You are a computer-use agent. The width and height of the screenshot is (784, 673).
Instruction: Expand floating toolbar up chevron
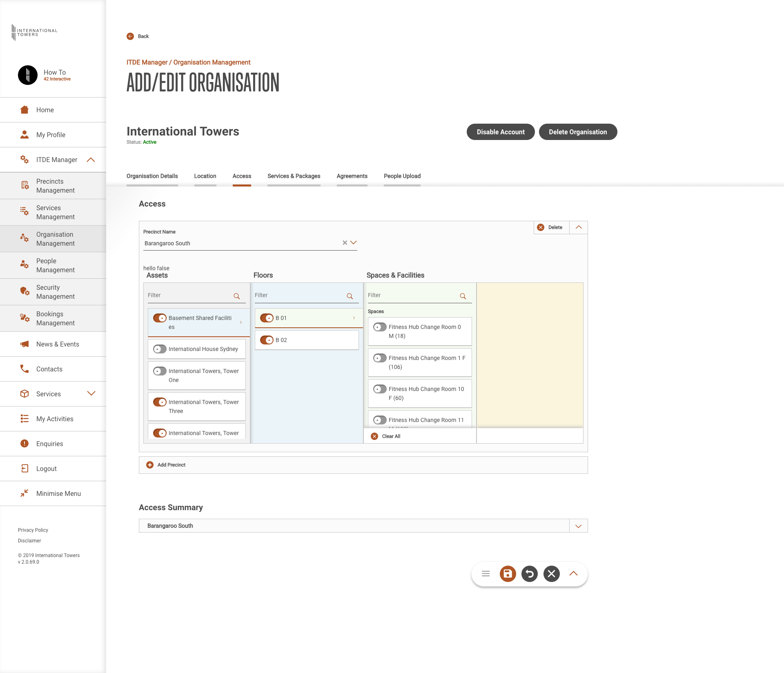(x=573, y=573)
